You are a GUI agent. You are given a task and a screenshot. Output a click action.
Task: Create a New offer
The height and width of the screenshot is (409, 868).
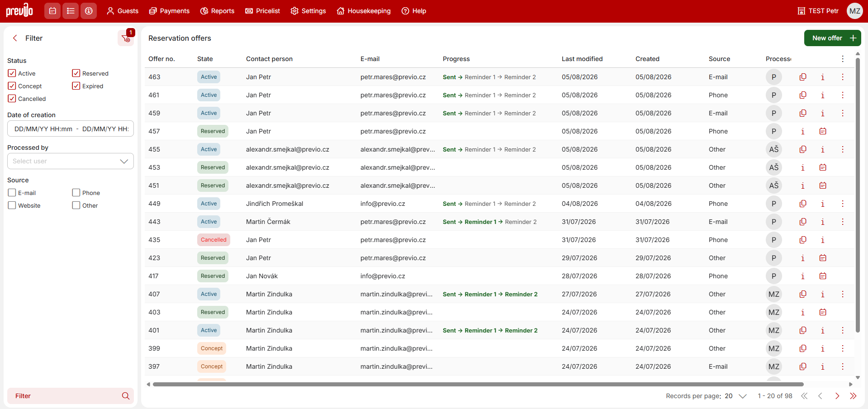pyautogui.click(x=832, y=38)
